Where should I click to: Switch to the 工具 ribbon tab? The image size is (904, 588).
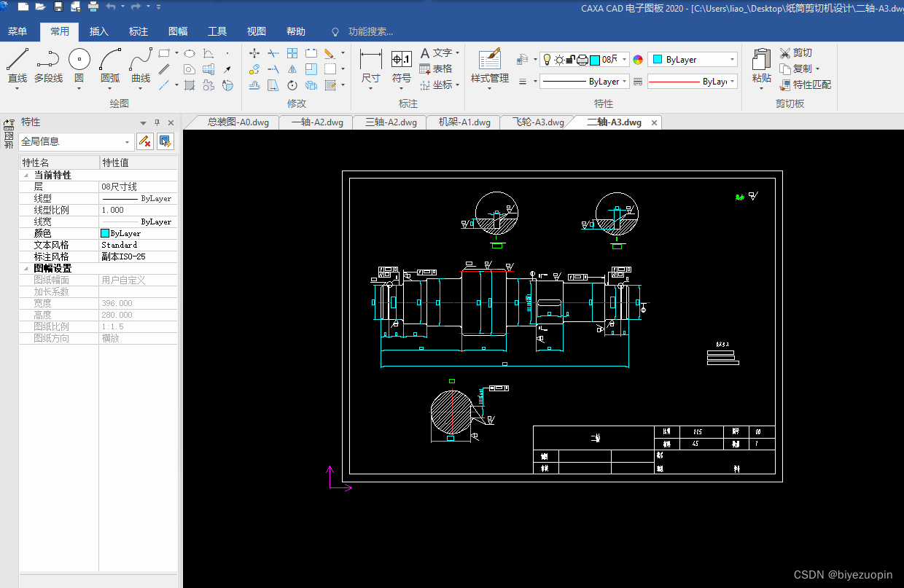(x=217, y=31)
